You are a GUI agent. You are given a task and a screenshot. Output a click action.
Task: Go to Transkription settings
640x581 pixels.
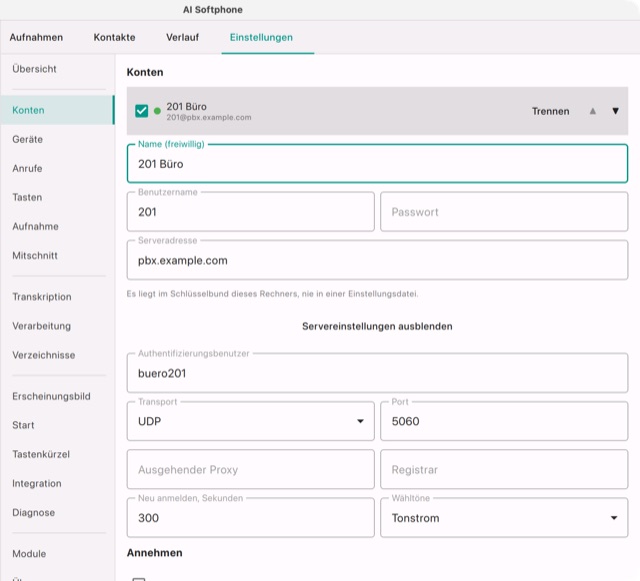click(57, 297)
